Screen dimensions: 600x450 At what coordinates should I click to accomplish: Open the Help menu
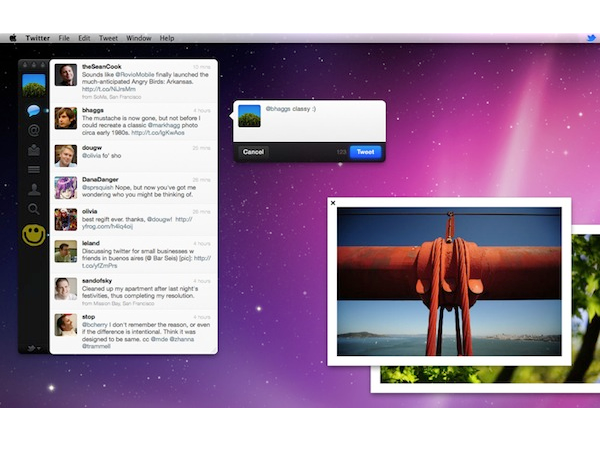[x=167, y=38]
